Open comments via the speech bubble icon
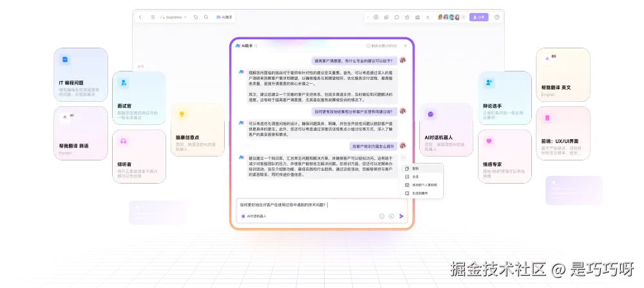This screenshot has height=288, width=644. tap(397, 17)
